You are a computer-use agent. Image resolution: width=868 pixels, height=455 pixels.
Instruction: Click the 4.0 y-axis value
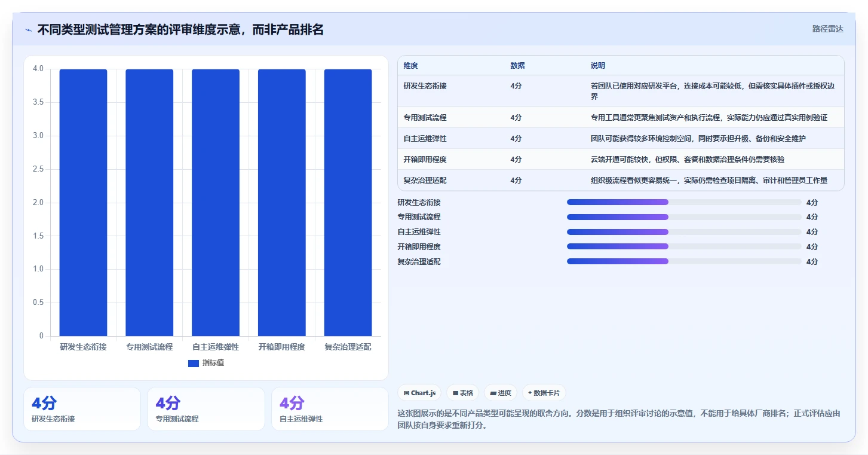point(38,69)
